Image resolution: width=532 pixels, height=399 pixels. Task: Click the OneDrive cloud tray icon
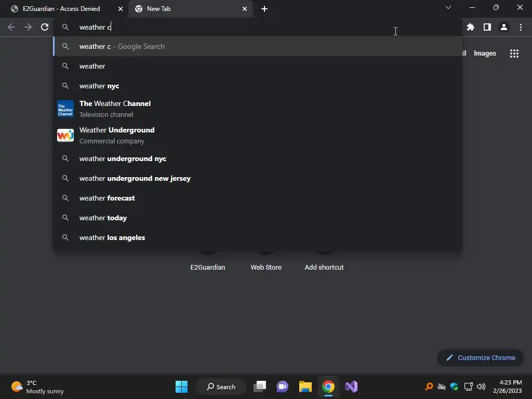[442, 386]
